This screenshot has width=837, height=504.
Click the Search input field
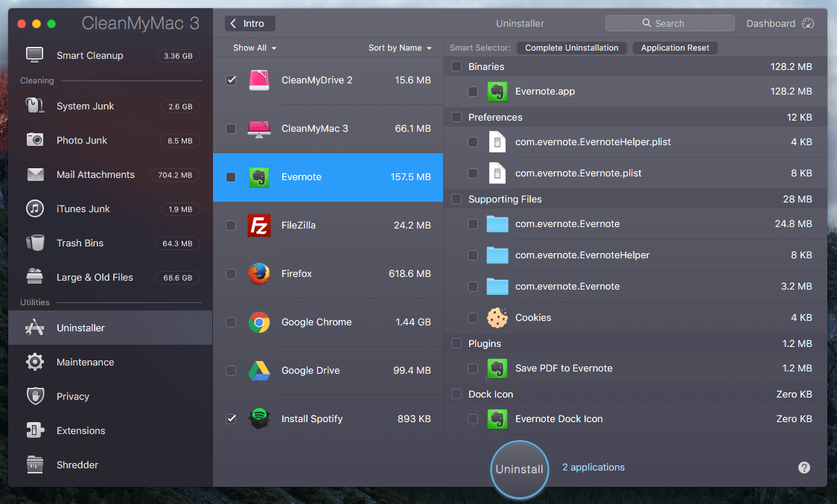click(x=669, y=24)
